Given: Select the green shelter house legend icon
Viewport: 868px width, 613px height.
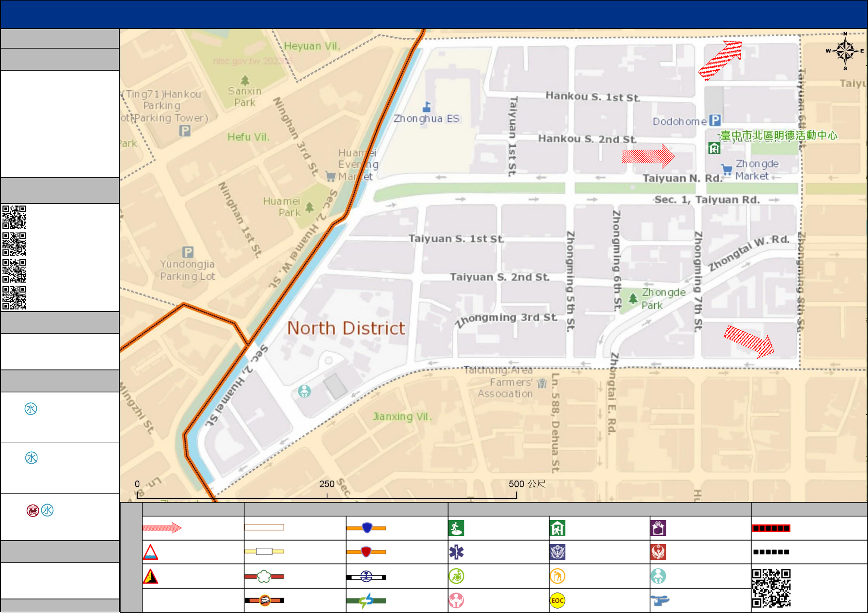Looking at the screenshot, I should tap(558, 528).
